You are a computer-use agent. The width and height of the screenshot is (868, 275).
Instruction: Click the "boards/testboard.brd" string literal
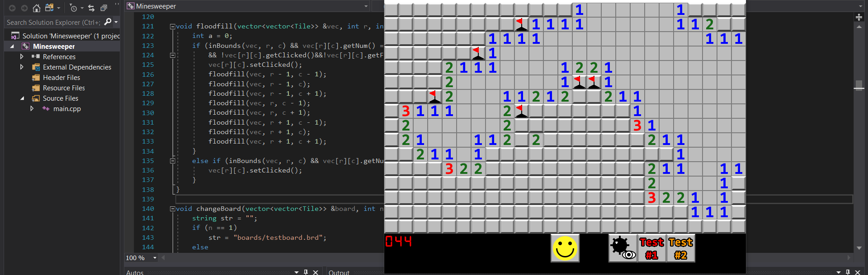278,238
